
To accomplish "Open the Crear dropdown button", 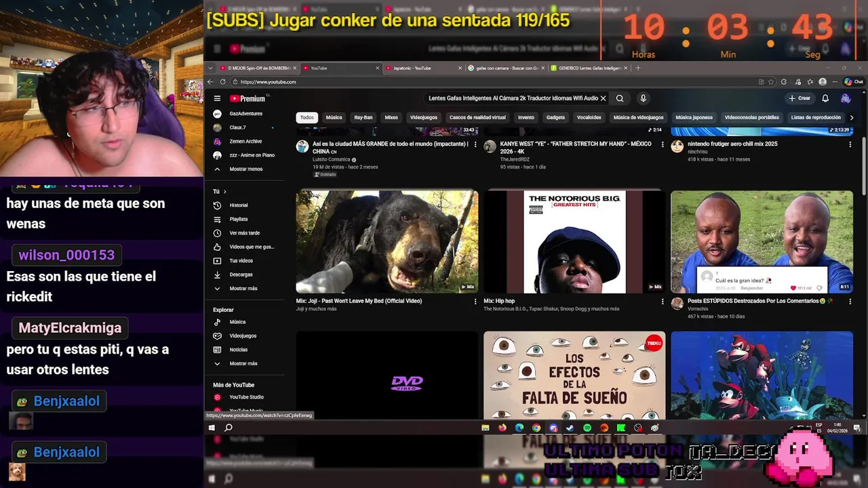I will [x=800, y=98].
